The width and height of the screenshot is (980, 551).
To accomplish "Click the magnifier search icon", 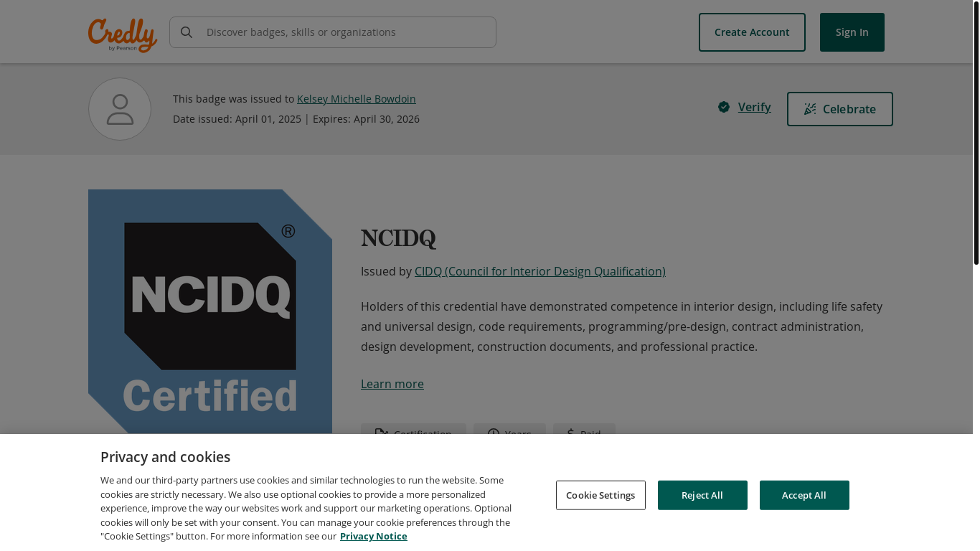I will pyautogui.click(x=187, y=32).
